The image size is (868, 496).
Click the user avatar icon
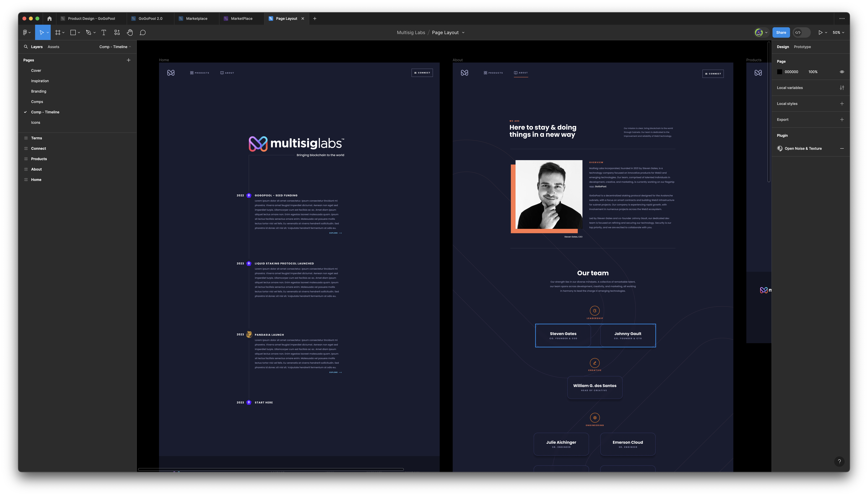tap(759, 32)
